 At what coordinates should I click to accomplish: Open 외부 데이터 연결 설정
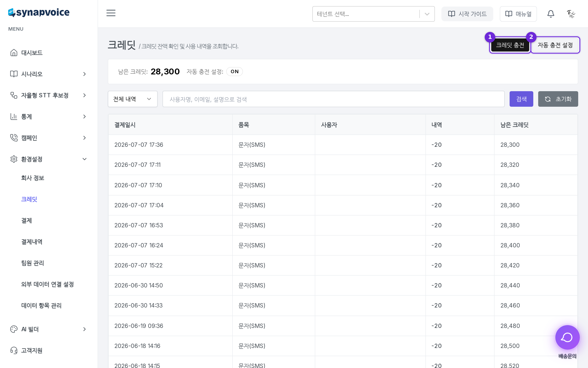click(x=47, y=284)
